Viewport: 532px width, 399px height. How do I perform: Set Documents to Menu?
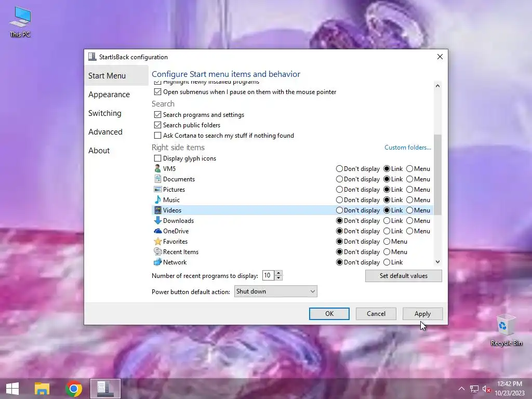coord(409,179)
